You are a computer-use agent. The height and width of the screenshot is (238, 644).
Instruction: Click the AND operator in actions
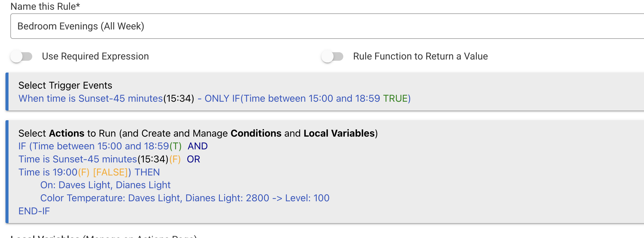click(197, 146)
